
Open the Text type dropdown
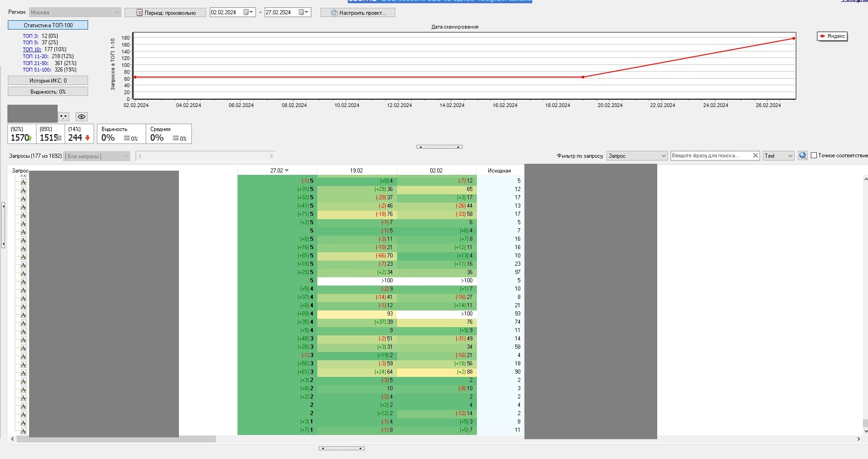(x=778, y=156)
